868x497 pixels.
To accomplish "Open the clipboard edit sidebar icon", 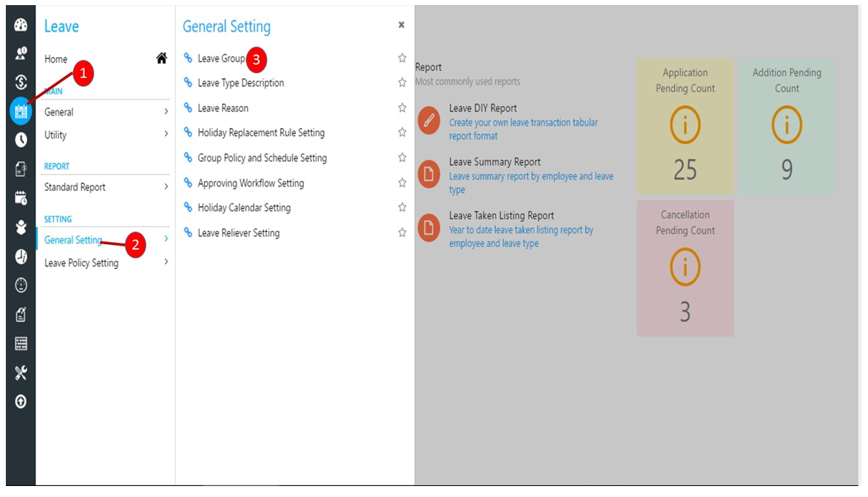I will [x=20, y=314].
